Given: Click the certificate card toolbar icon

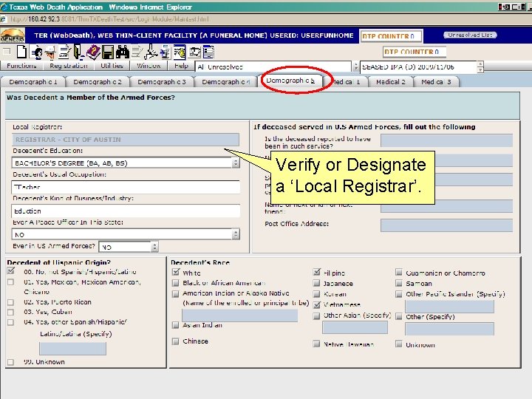Looking at the screenshot, I should coord(195,52).
